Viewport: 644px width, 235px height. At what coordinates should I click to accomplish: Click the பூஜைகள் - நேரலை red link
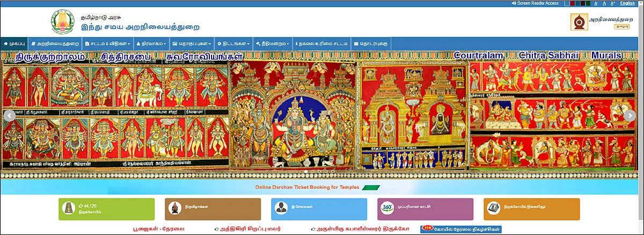158,229
